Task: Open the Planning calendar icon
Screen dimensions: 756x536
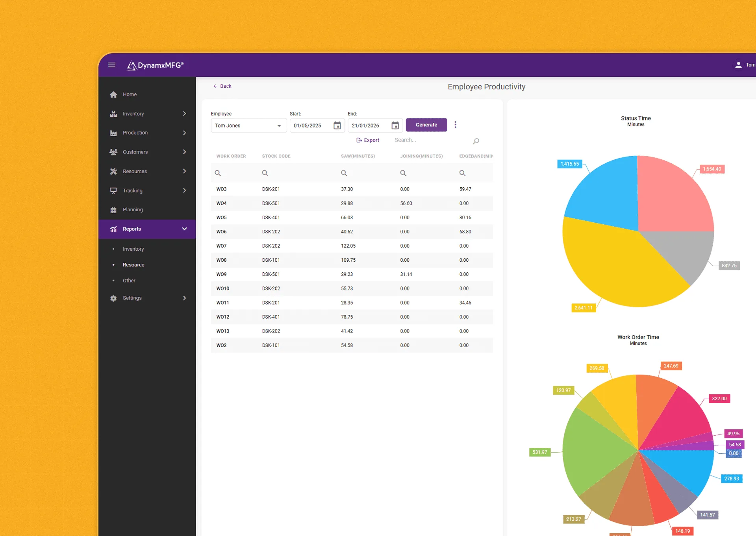Action: [113, 209]
